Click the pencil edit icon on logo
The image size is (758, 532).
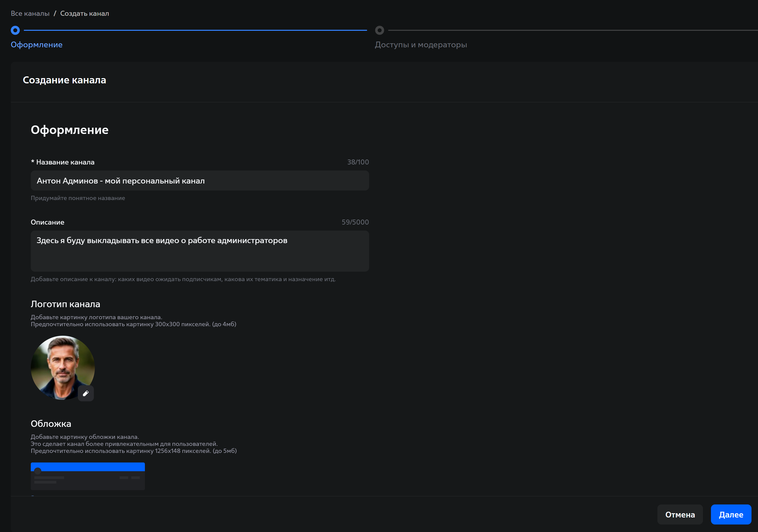pos(86,393)
